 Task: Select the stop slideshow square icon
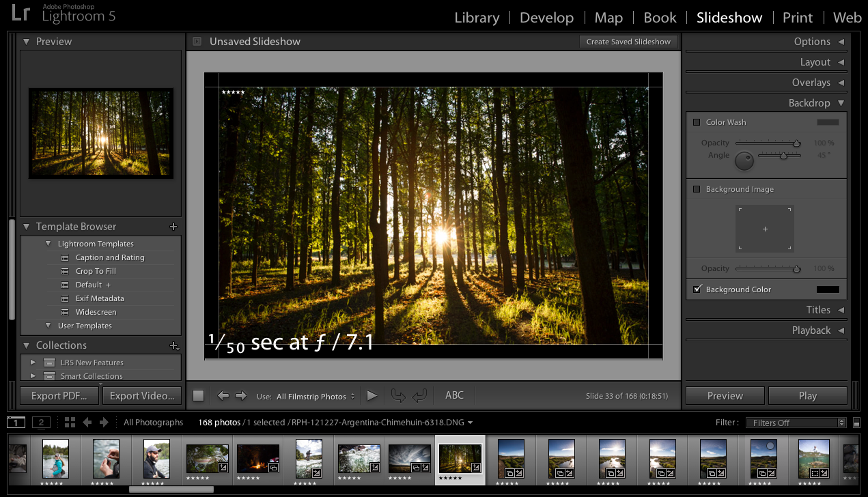click(198, 395)
